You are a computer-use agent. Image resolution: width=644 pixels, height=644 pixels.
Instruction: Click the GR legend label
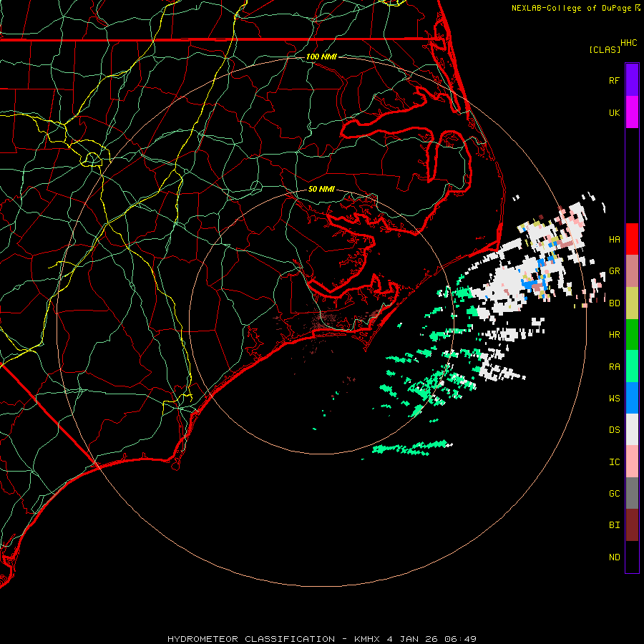[614, 271]
